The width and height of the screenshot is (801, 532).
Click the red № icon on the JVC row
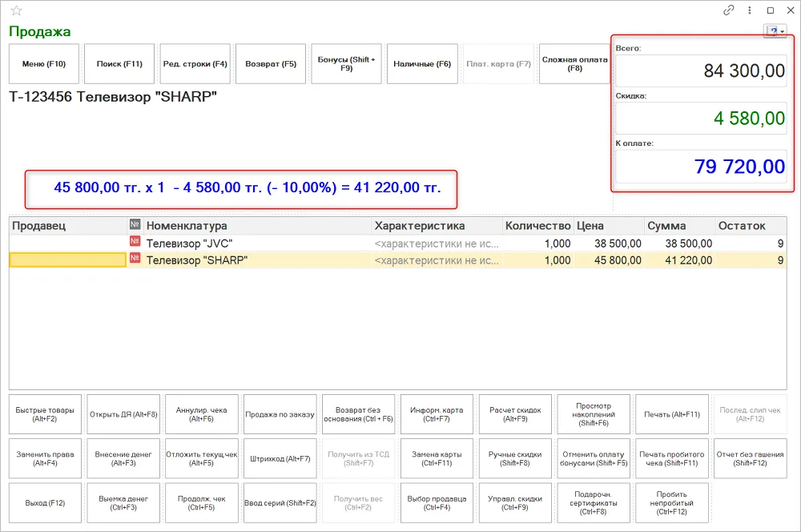(135, 241)
